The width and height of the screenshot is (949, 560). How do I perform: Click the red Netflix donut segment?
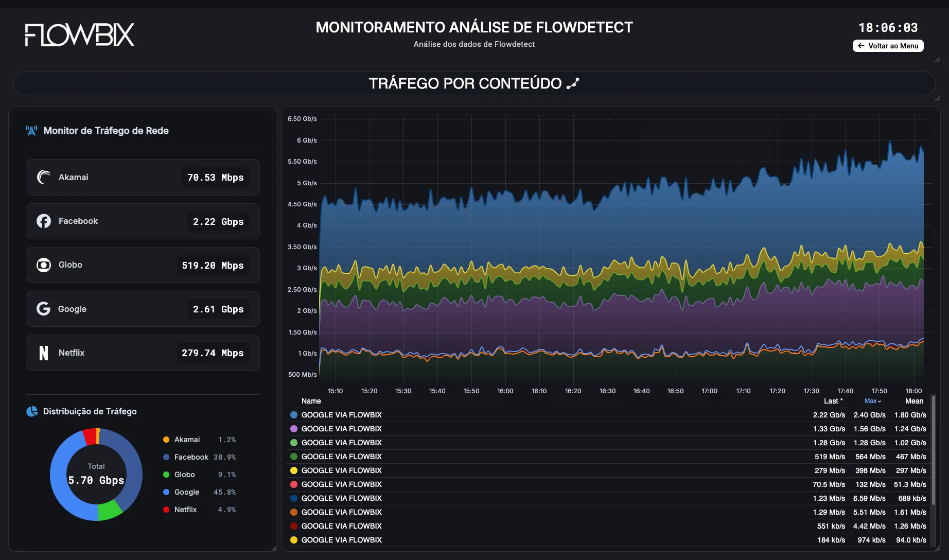pyautogui.click(x=91, y=436)
